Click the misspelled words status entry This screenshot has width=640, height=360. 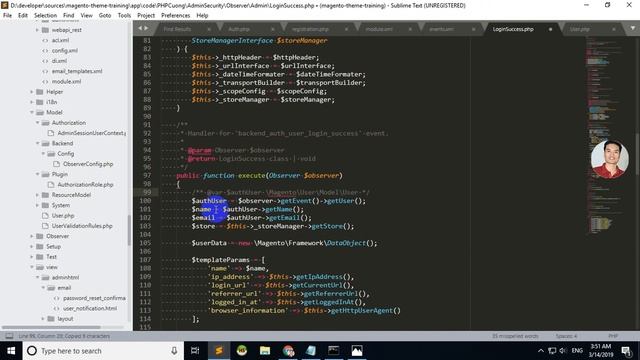[x=515, y=336]
